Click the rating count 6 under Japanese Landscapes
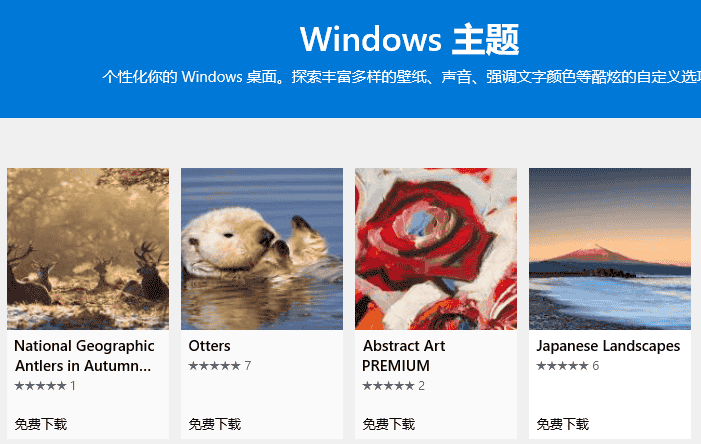 [x=595, y=366]
